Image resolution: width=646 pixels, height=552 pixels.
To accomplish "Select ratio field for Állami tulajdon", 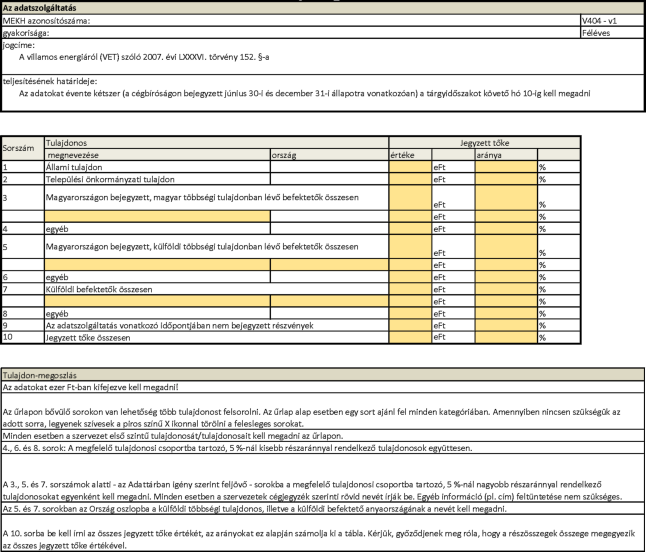I will (x=506, y=167).
